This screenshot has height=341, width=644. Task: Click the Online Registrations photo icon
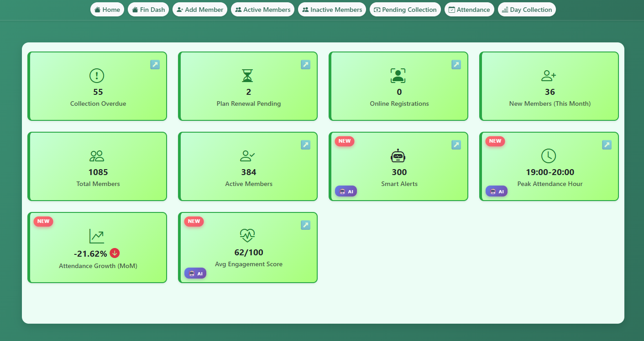[398, 75]
